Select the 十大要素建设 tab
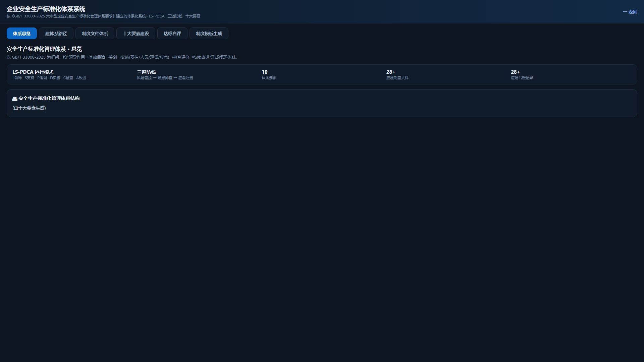644x362 pixels. (136, 34)
